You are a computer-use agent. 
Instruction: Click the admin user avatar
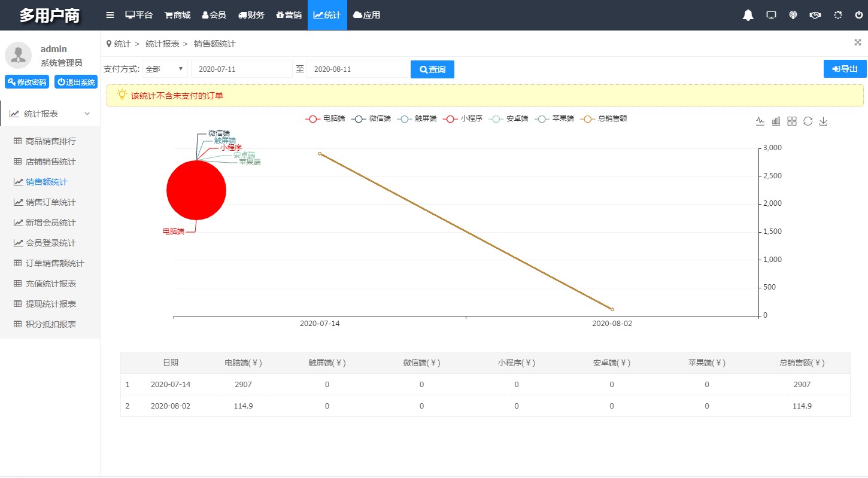coord(18,55)
